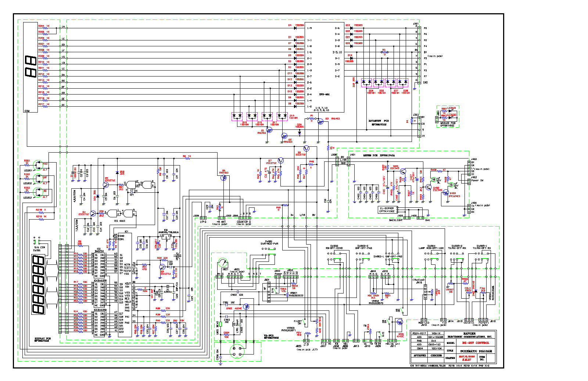588x381 pixels.
Task: Click the J802 Power connector label
Action: click(278, 272)
